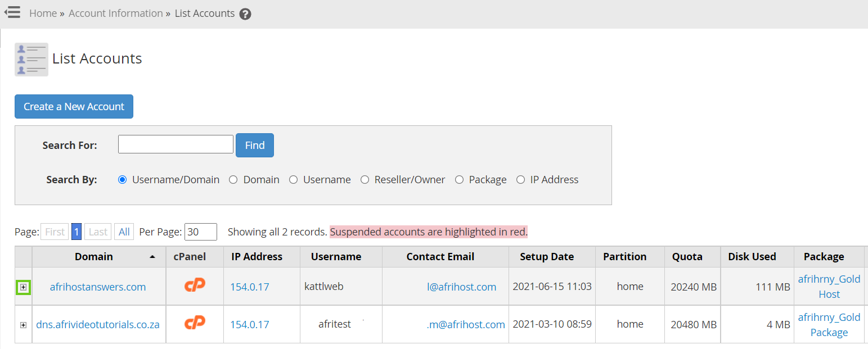Select IP Address search radio option
868x349 pixels.
click(x=520, y=180)
